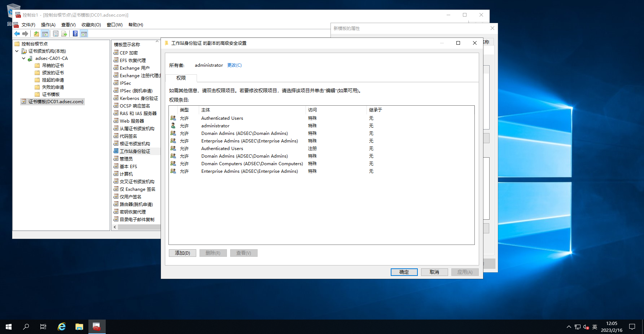Click the blue Back arrow in toolbar

pyautogui.click(x=17, y=34)
